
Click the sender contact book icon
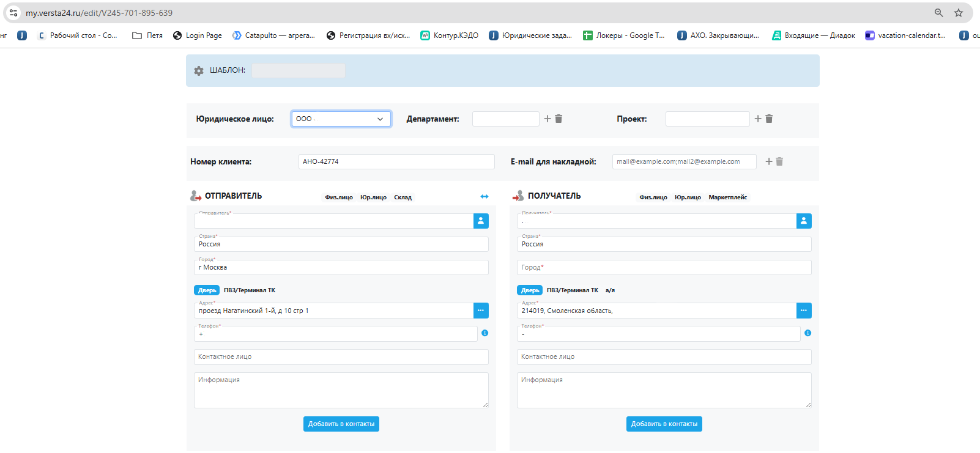481,221
